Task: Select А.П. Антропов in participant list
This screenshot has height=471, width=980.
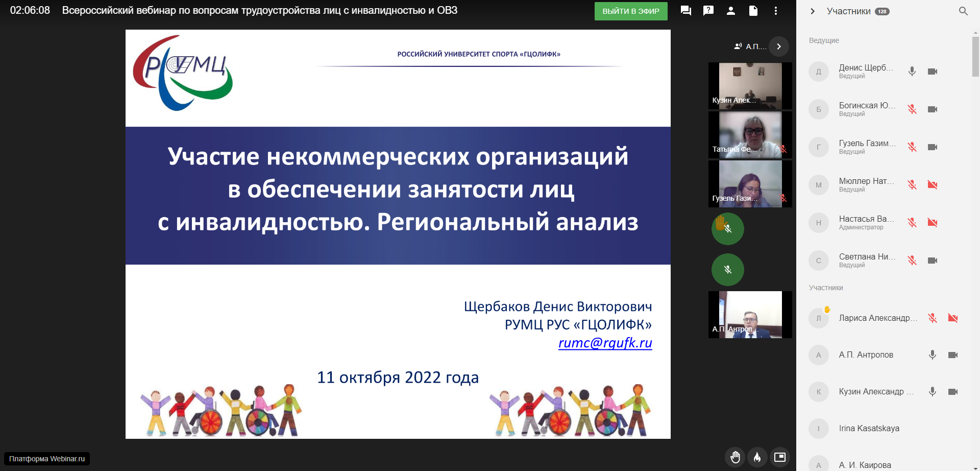Action: pyautogui.click(x=866, y=355)
